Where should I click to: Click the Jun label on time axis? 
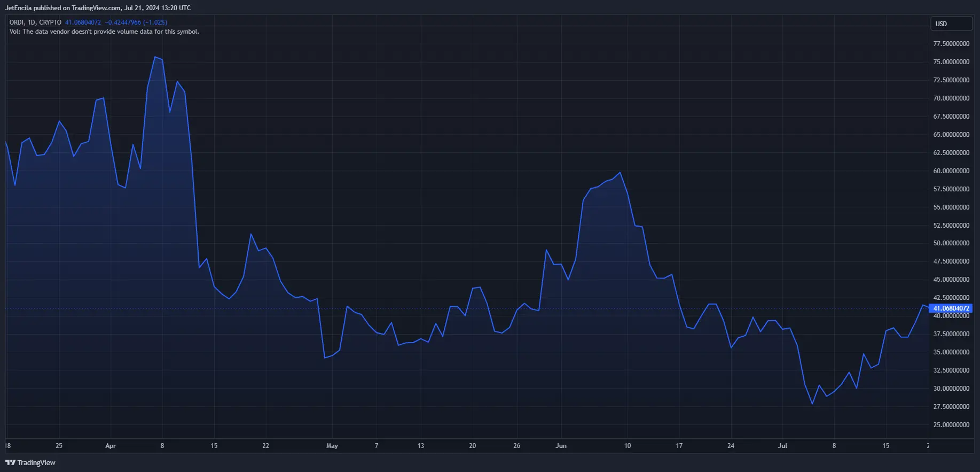(561, 446)
